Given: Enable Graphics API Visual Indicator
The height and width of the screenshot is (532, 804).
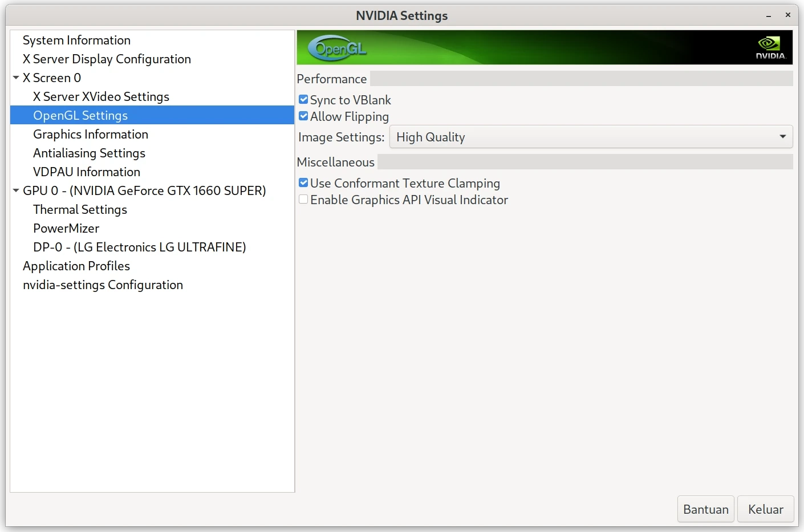Looking at the screenshot, I should [303, 198].
